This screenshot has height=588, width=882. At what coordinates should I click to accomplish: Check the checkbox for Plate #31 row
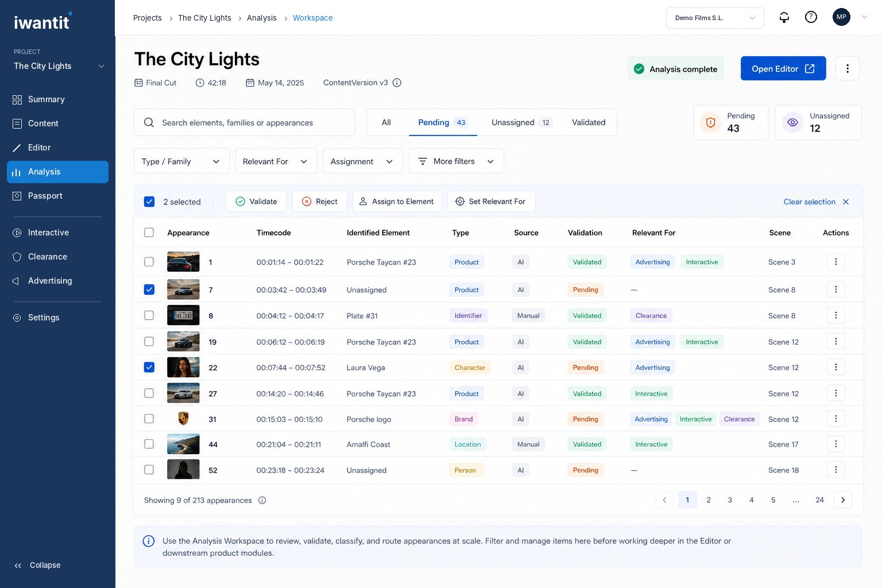(149, 315)
